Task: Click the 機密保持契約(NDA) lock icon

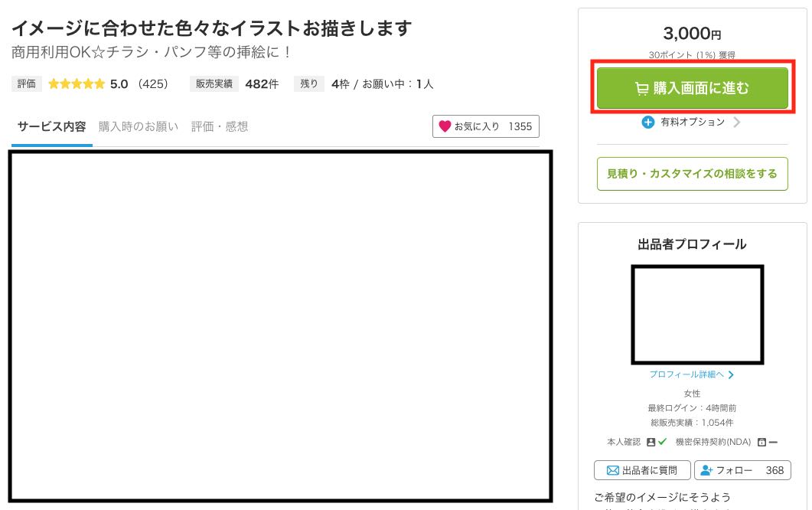Action: click(761, 442)
